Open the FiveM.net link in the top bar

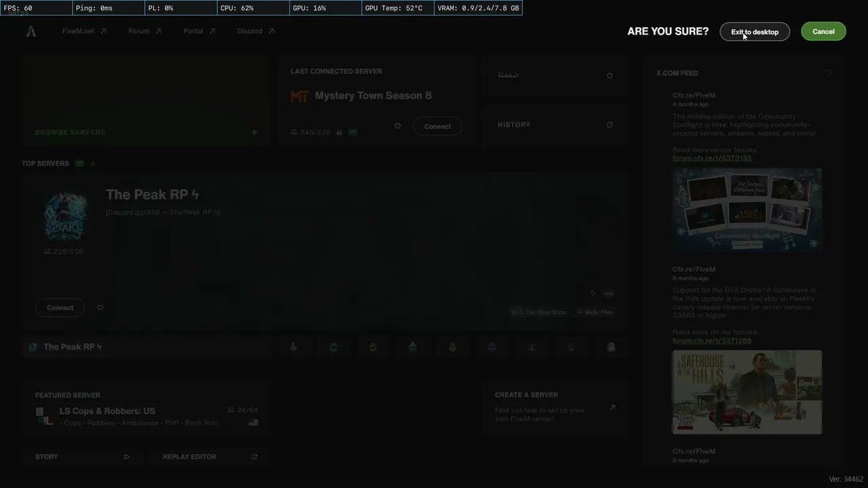[84, 31]
